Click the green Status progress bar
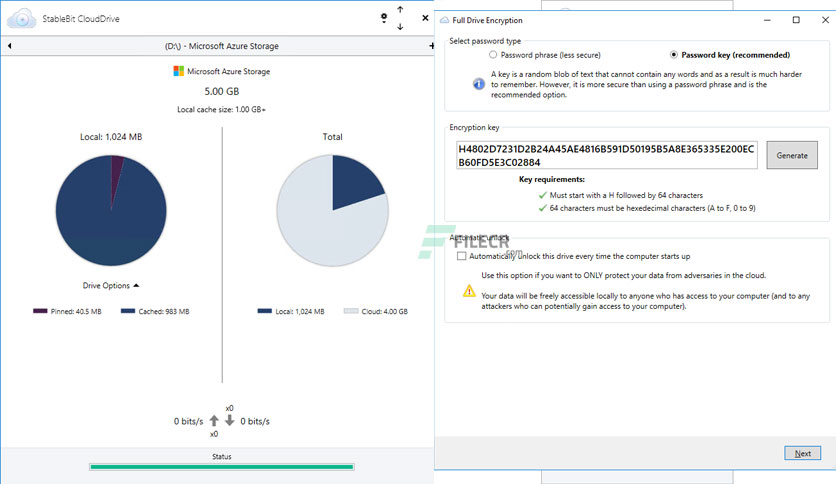836x484 pixels. tap(222, 467)
